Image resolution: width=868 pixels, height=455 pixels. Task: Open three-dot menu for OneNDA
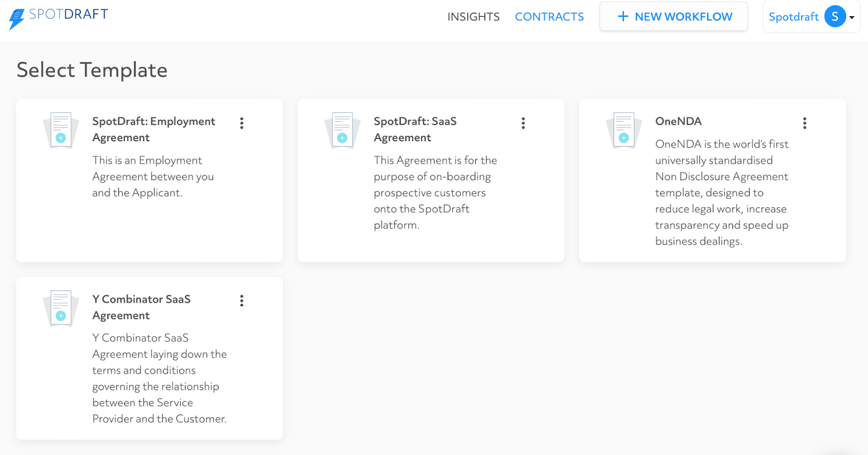coord(805,123)
